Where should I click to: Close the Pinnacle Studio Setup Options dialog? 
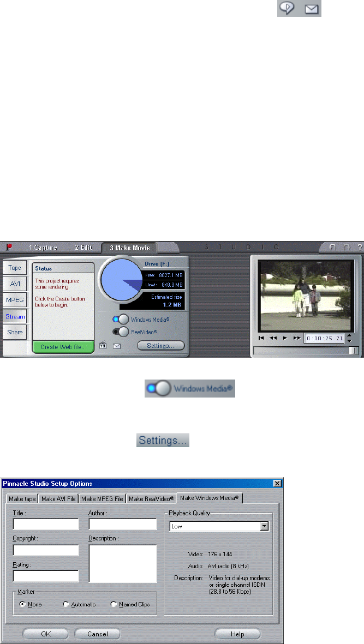click(x=277, y=484)
